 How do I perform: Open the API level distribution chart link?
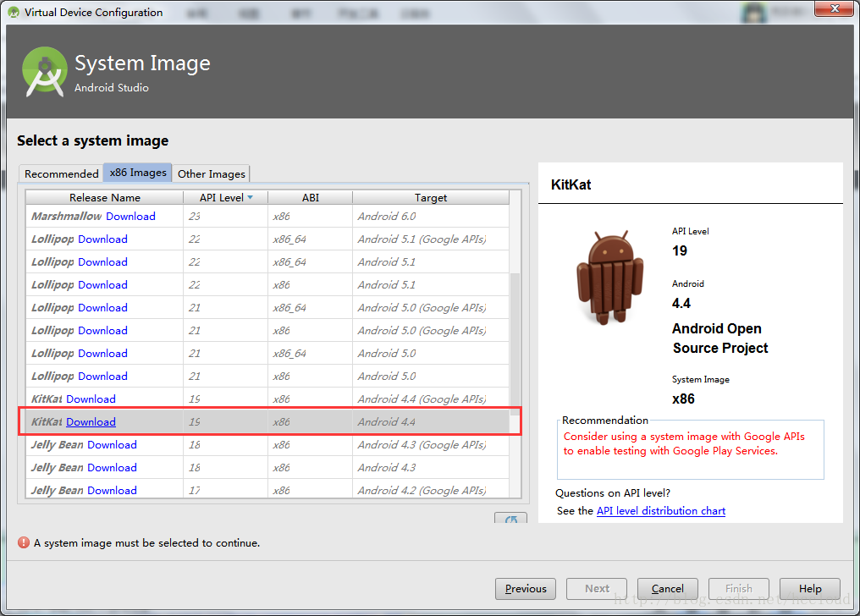click(x=661, y=511)
